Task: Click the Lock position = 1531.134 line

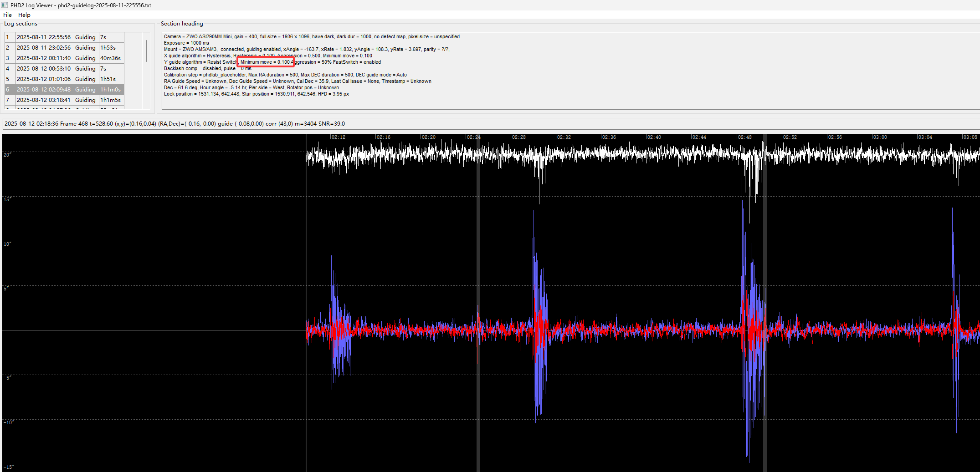Action: 257,94
